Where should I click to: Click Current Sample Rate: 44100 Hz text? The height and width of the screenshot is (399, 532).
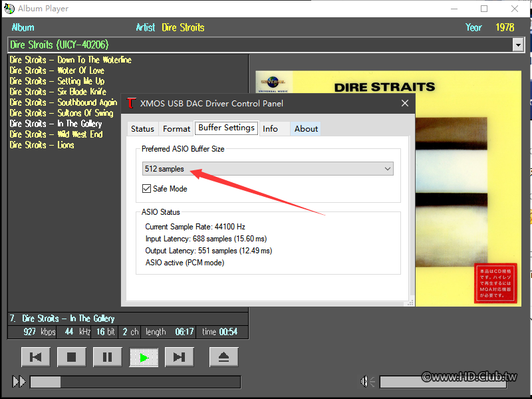195,227
